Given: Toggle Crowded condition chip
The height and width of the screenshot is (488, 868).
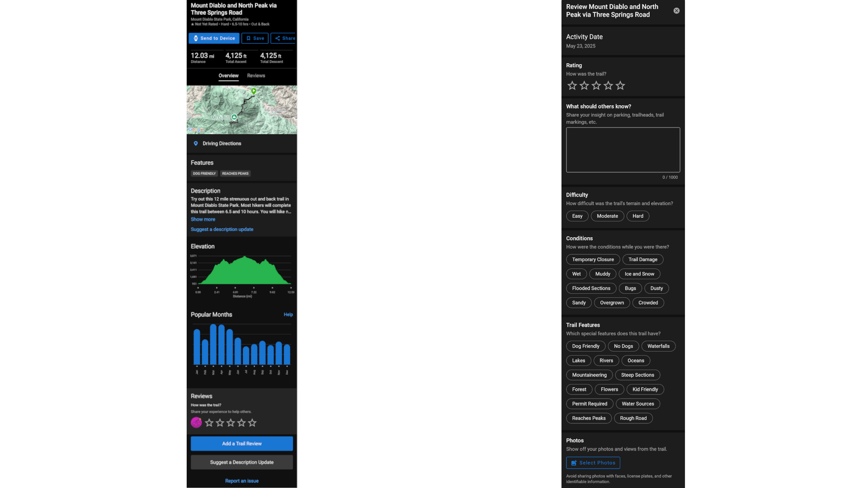Looking at the screenshot, I should pos(648,303).
